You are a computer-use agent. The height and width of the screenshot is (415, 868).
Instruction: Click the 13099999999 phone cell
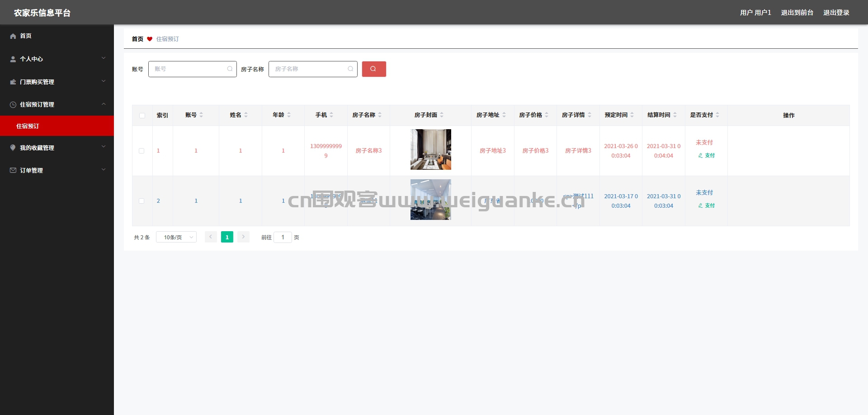pos(326,151)
